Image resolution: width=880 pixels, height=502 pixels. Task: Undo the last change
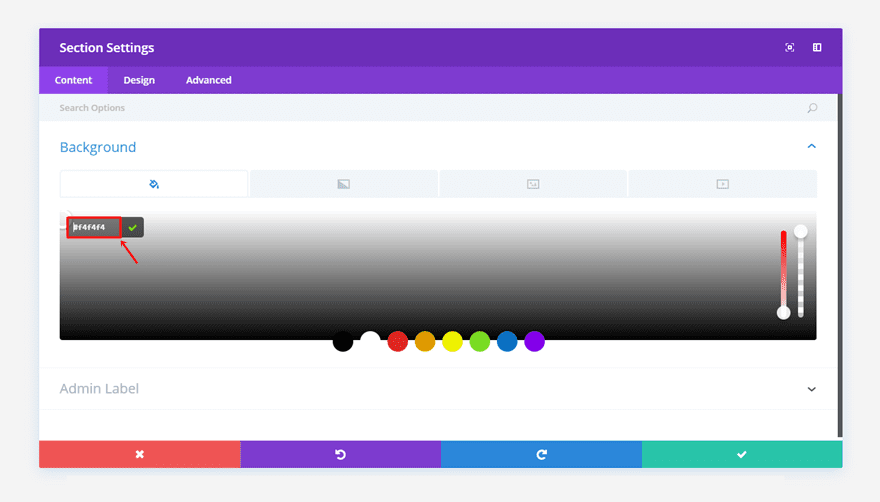(x=341, y=454)
